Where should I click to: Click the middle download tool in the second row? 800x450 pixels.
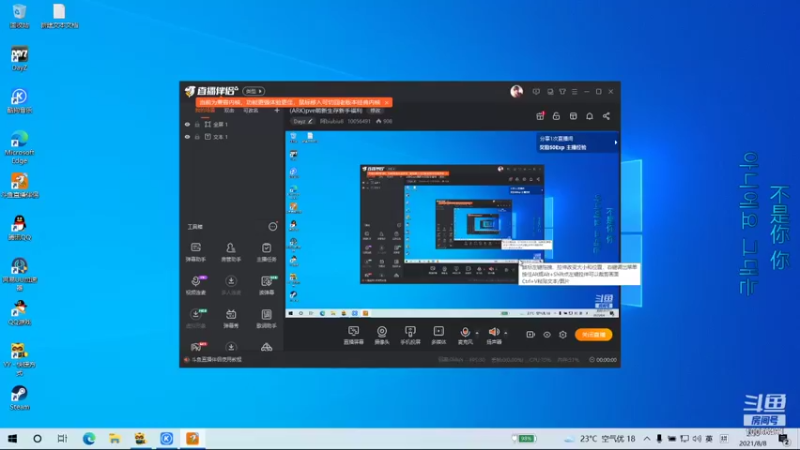231,285
